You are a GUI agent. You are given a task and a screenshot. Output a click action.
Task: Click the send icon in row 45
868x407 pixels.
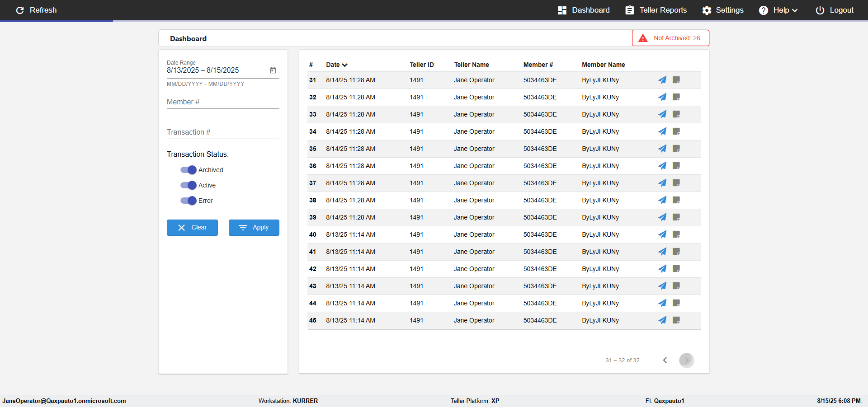[x=662, y=320]
